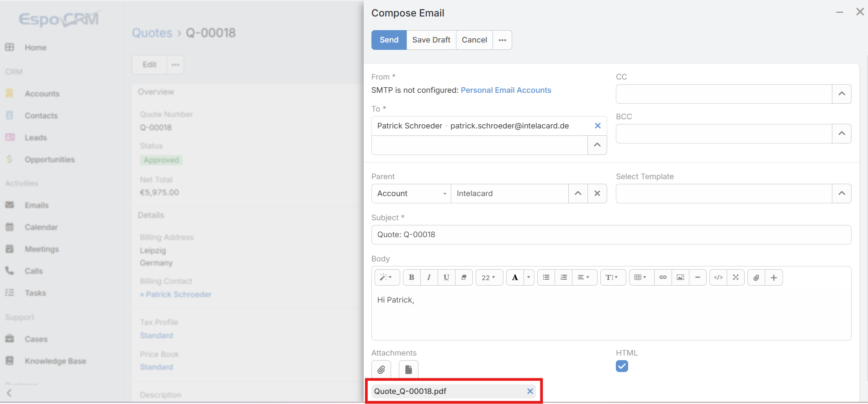The width and height of the screenshot is (868, 404).
Task: Collapse the sidebar with the arrow
Action: click(9, 393)
